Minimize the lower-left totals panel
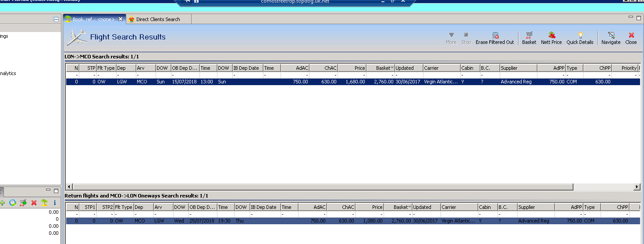Screen dimensions: 644x244 (48, 190)
